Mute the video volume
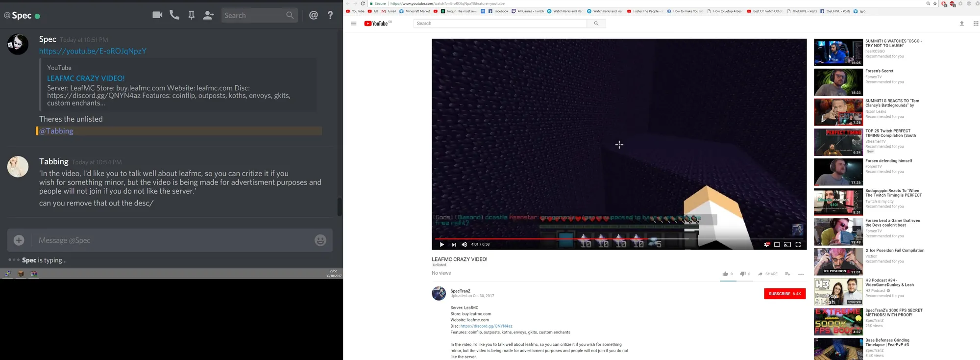Image resolution: width=980 pixels, height=360 pixels. click(x=464, y=244)
